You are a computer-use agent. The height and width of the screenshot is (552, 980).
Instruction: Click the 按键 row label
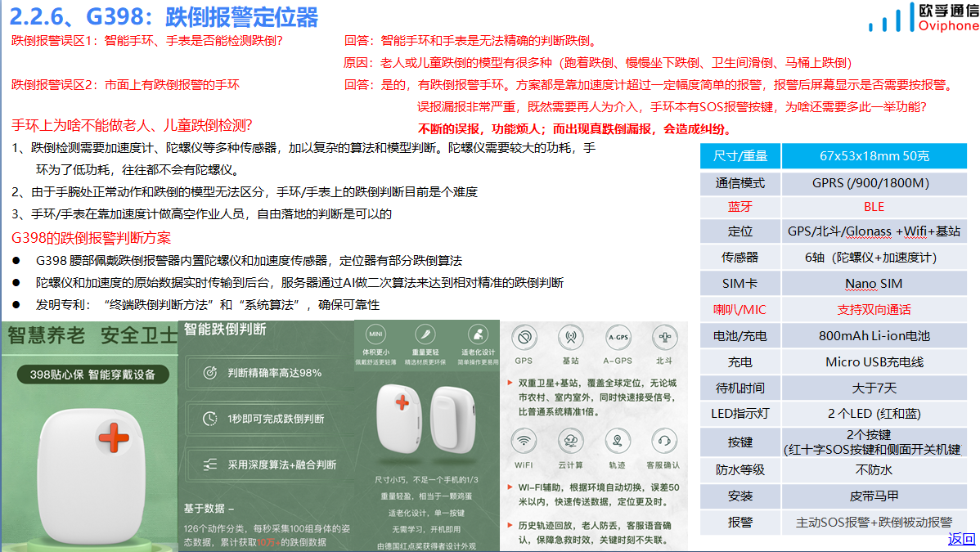740,442
